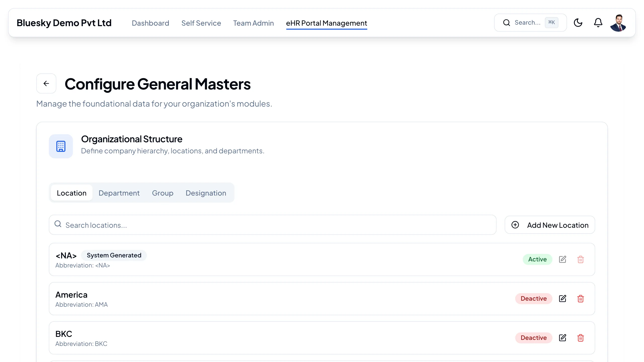Switch to the Location tab
Image resolution: width=644 pixels, height=362 pixels.
[72, 193]
